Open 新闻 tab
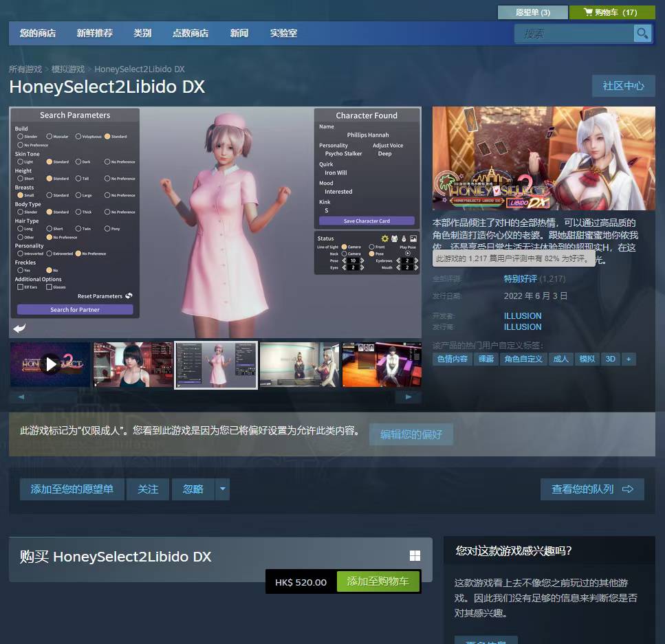This screenshot has height=644, width=665. pos(239,33)
